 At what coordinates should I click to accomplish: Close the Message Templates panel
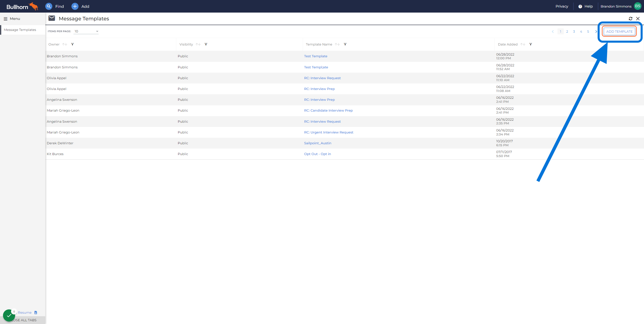point(638,19)
